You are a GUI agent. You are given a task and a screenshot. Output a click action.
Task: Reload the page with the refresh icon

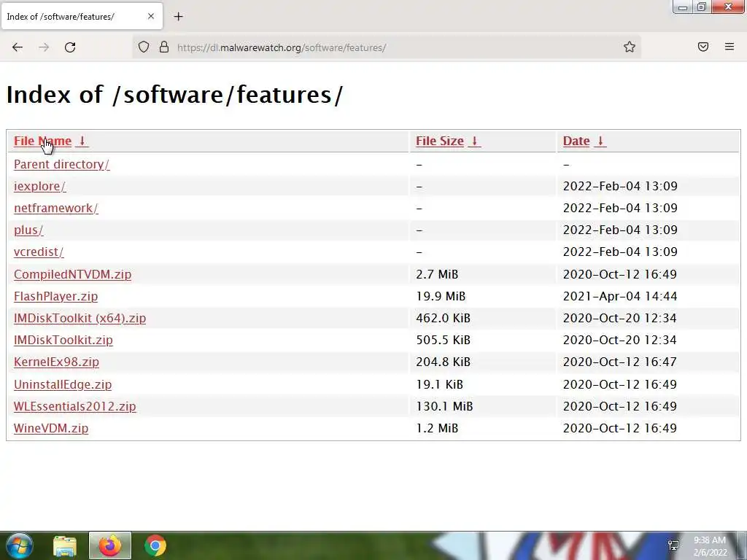(70, 47)
